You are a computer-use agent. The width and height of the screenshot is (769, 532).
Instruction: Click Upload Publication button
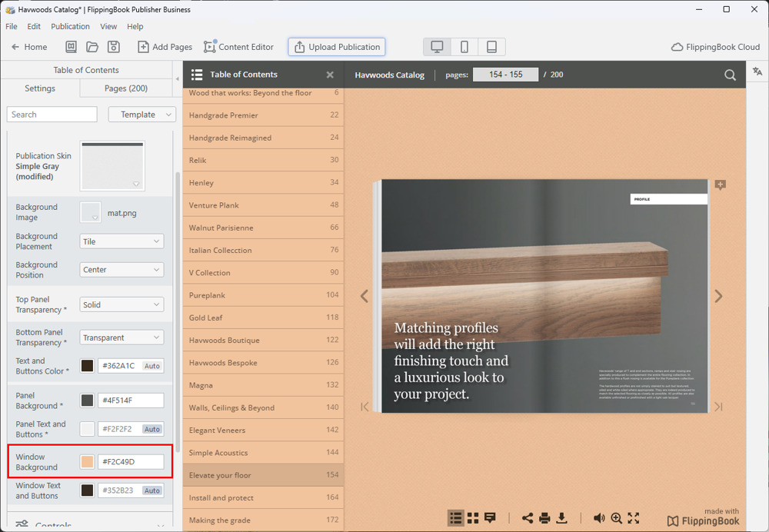(337, 47)
